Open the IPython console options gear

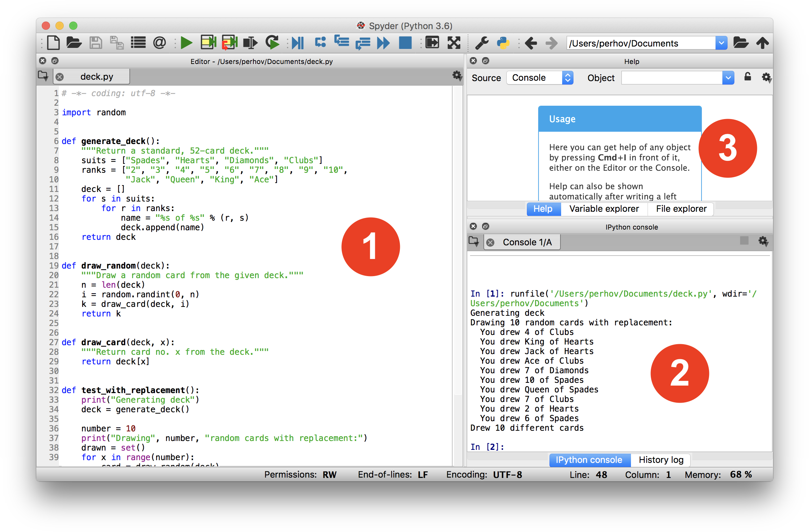(763, 241)
